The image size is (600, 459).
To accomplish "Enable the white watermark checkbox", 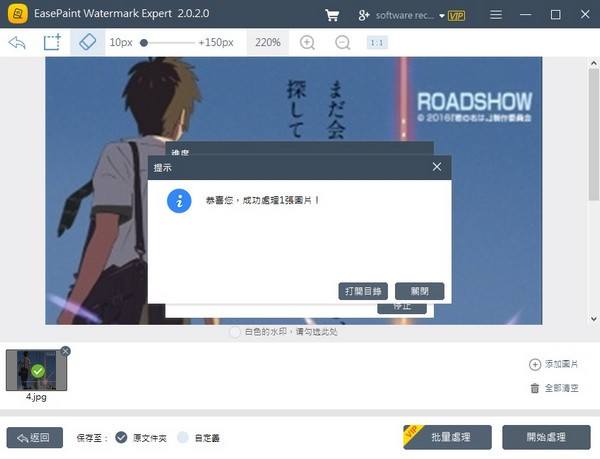I will pyautogui.click(x=236, y=331).
